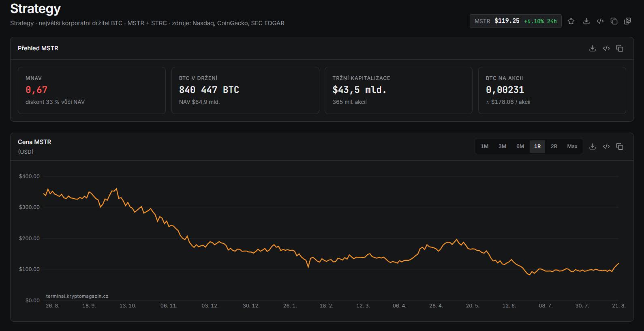644x331 pixels.
Task: Download the Přehled MSTR panel
Action: (x=593, y=48)
